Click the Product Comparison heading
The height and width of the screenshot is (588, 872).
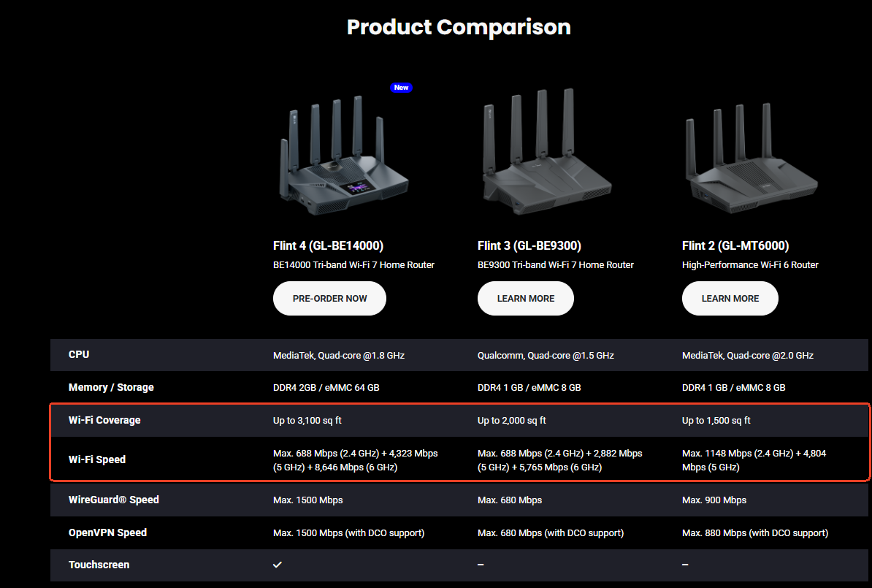click(459, 27)
